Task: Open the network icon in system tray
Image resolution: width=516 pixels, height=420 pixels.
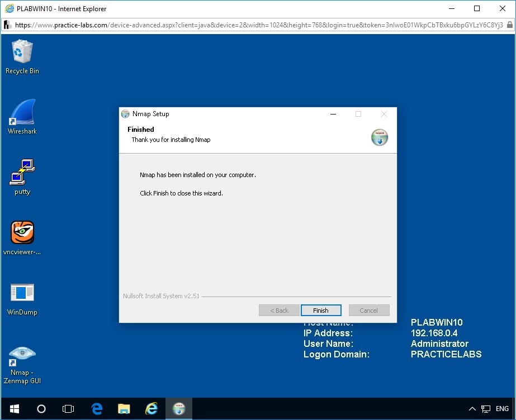Action: [486, 409]
